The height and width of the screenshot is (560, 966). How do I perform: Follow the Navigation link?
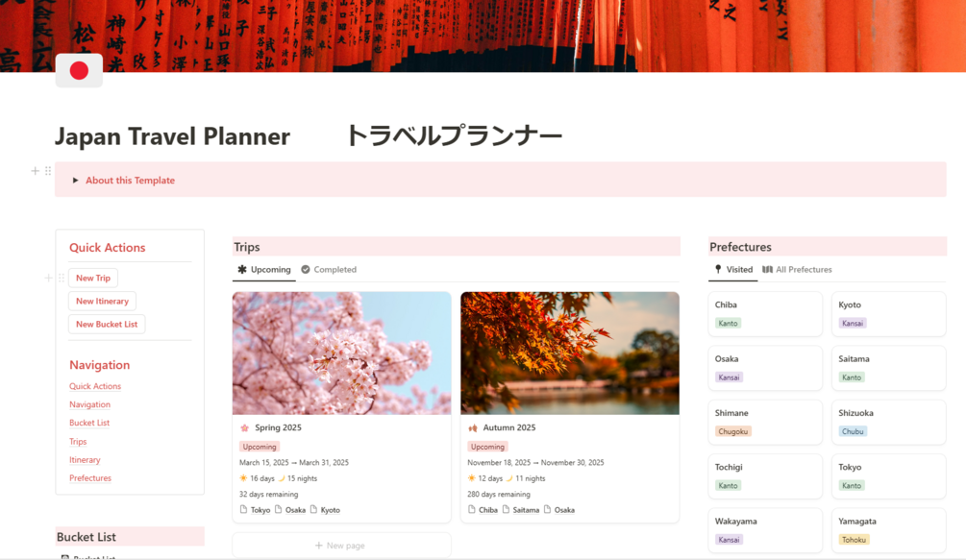(89, 404)
